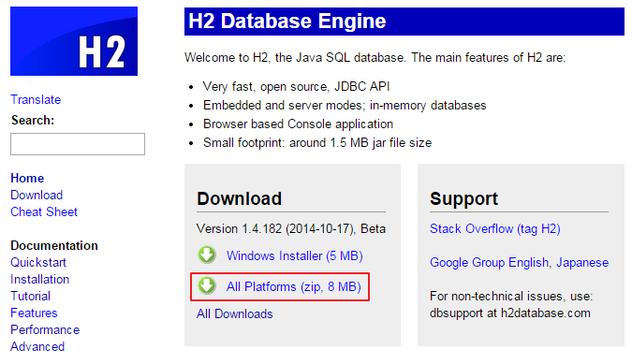View the Features page
The height and width of the screenshot is (364, 632).
(34, 313)
